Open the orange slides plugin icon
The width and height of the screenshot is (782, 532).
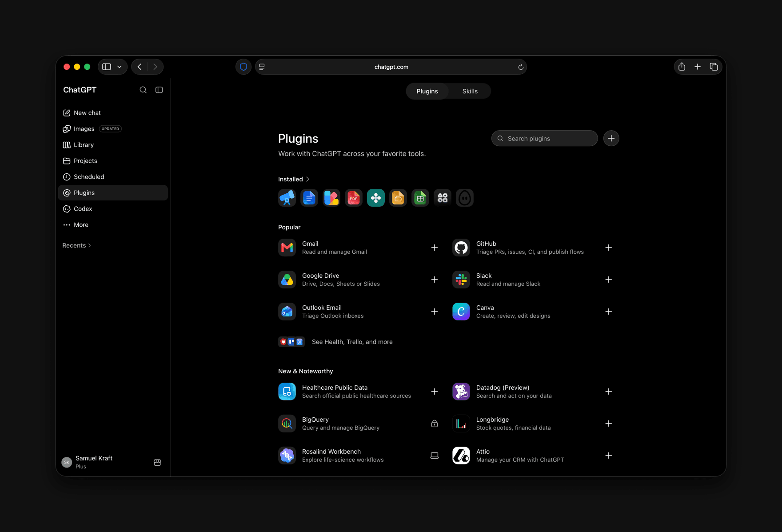coord(398,198)
